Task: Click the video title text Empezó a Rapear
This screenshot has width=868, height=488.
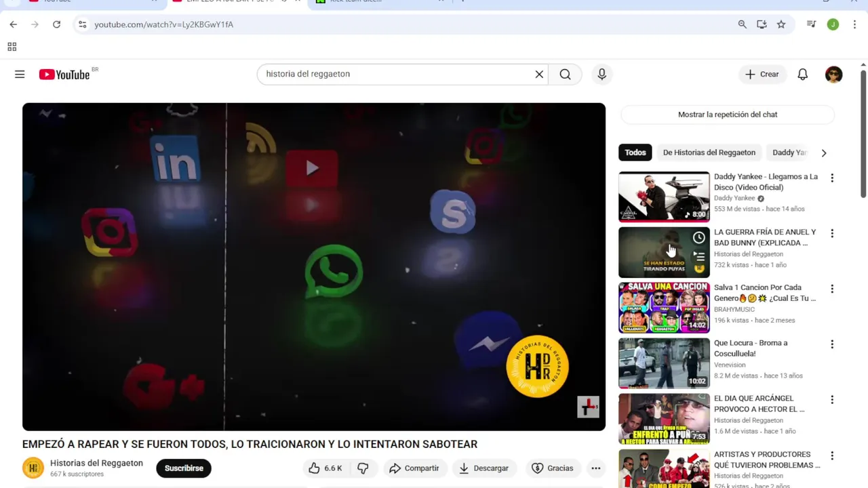Action: point(250,445)
